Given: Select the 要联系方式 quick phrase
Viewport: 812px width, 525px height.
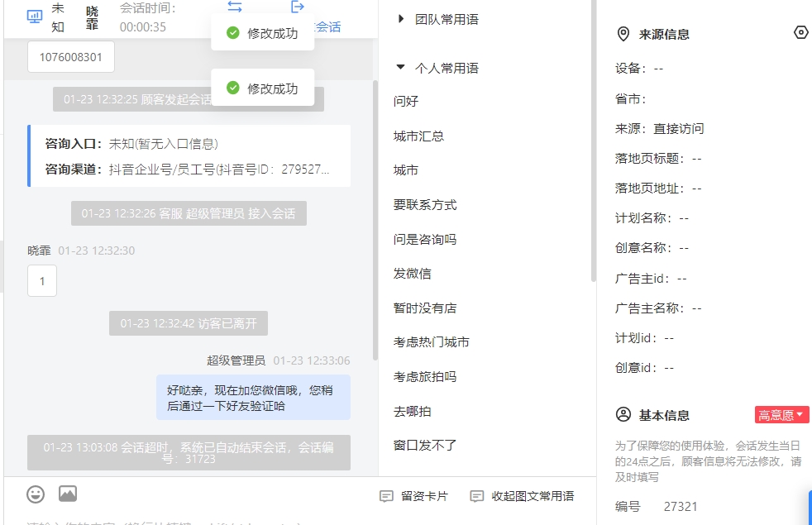Looking at the screenshot, I should pos(425,204).
